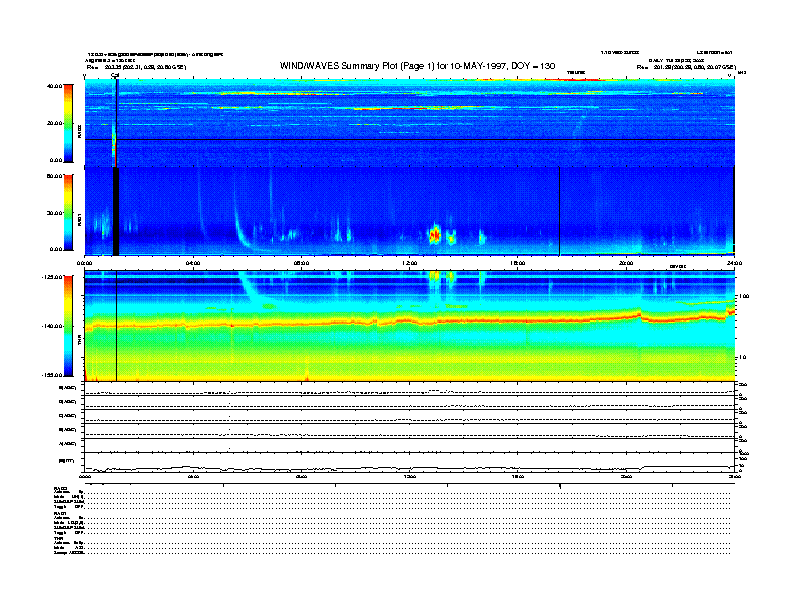
Task: Click the -125.00 color scale label
Action: [x=52, y=277]
